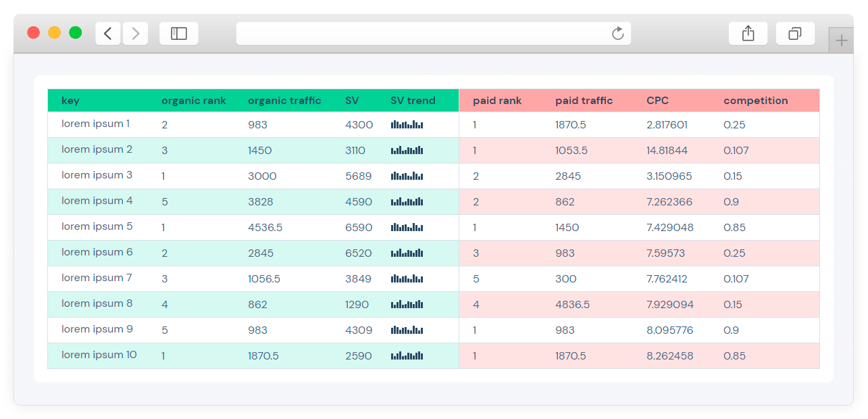Screen dimensions: 868x419
Task: Select the keyword 'lorem ipsum 4'
Action: point(97,201)
